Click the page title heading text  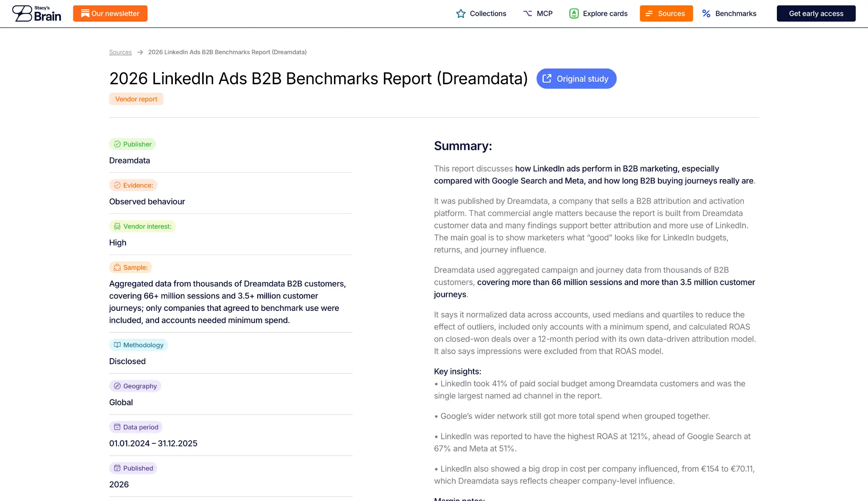tap(318, 78)
